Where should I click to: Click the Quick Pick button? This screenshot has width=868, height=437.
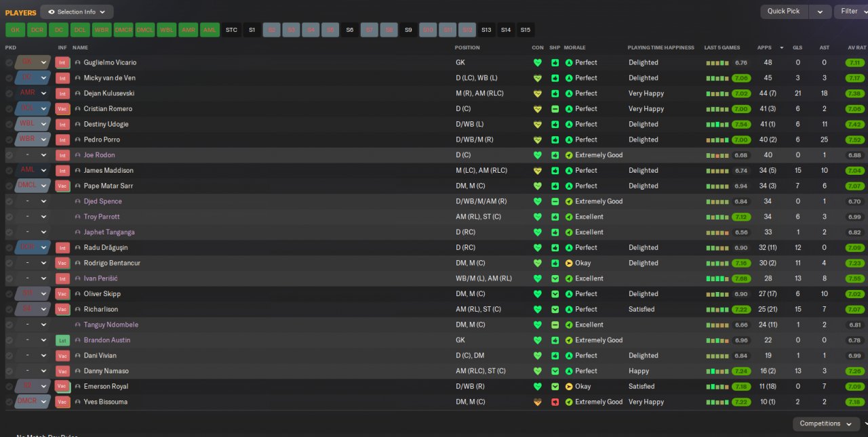coord(784,12)
